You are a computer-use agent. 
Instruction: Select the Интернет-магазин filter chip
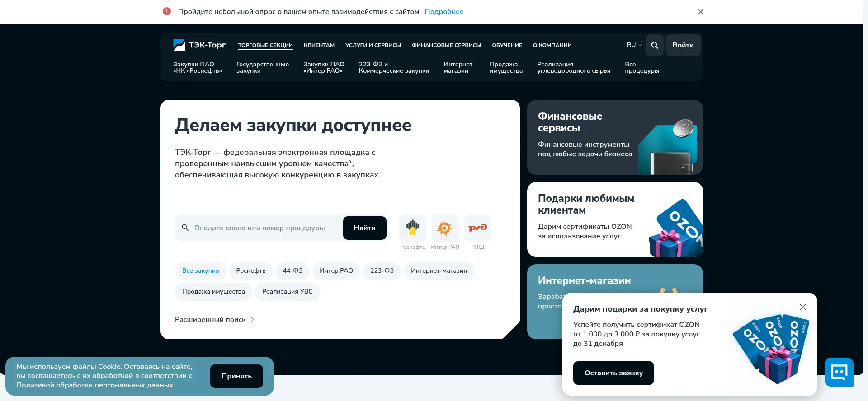(x=439, y=271)
